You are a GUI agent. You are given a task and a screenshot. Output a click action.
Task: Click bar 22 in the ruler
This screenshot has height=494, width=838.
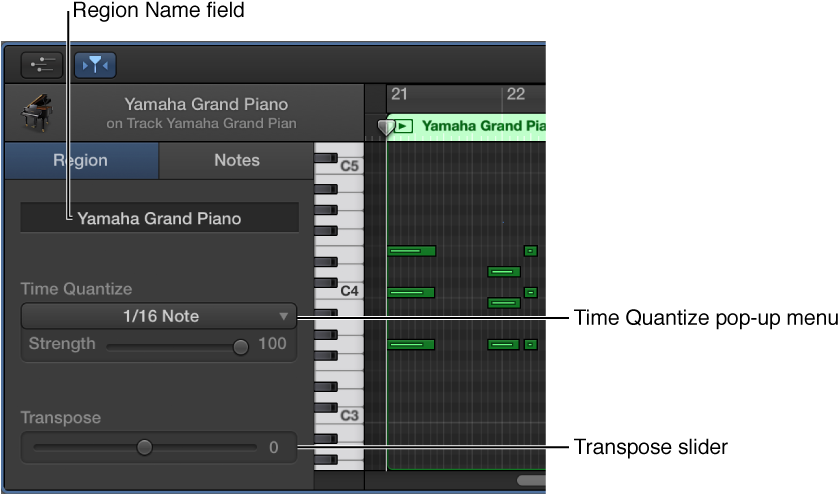pos(515,94)
